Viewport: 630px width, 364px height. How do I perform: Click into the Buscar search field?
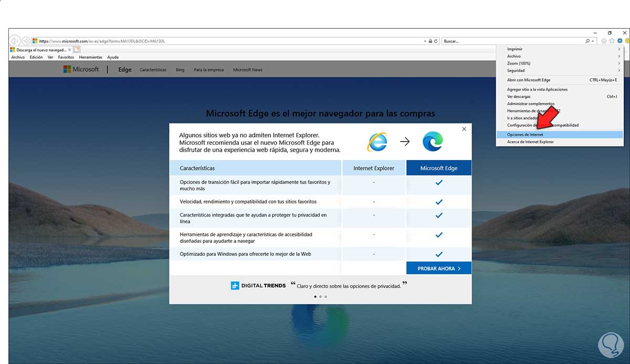(x=513, y=41)
